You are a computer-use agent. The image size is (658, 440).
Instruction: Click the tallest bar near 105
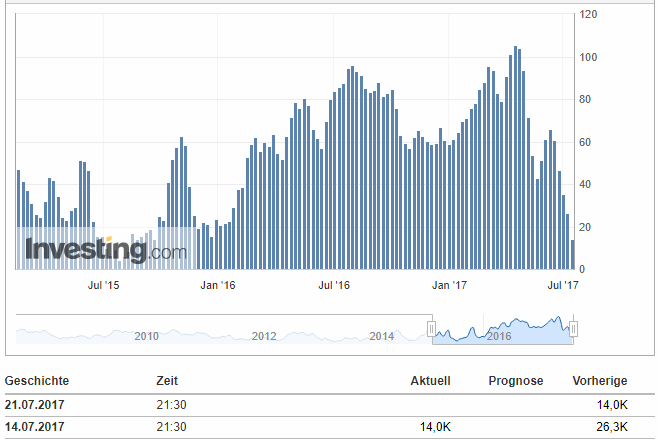[x=515, y=158]
